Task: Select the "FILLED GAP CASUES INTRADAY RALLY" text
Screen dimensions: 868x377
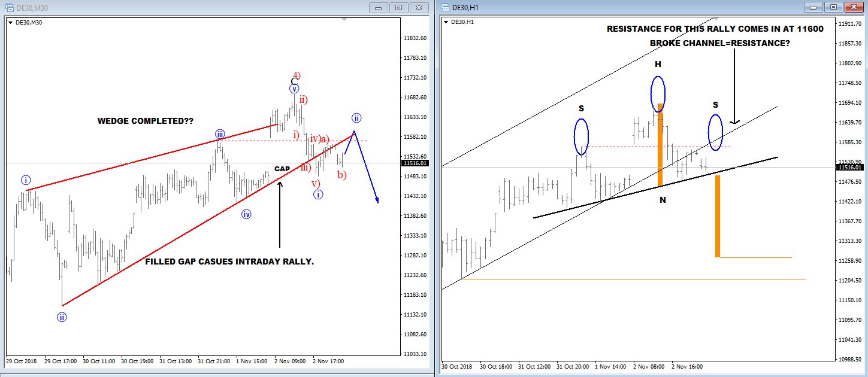Action: tap(229, 262)
